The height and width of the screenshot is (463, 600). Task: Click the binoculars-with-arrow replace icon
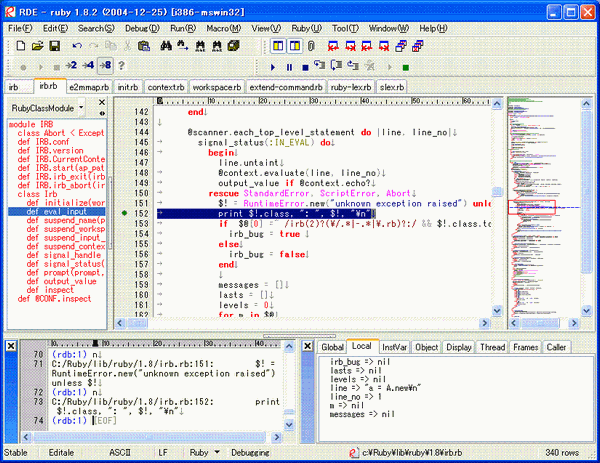click(183, 46)
